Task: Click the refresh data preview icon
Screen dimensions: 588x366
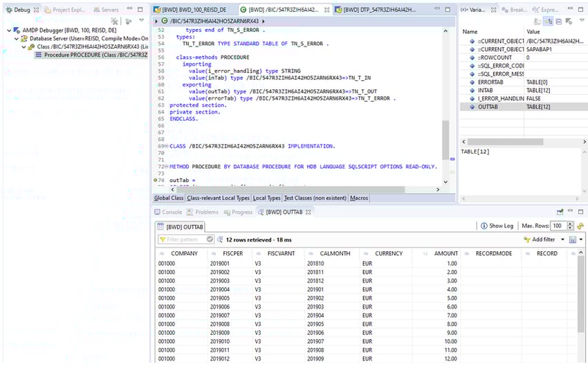Action: click(580, 226)
